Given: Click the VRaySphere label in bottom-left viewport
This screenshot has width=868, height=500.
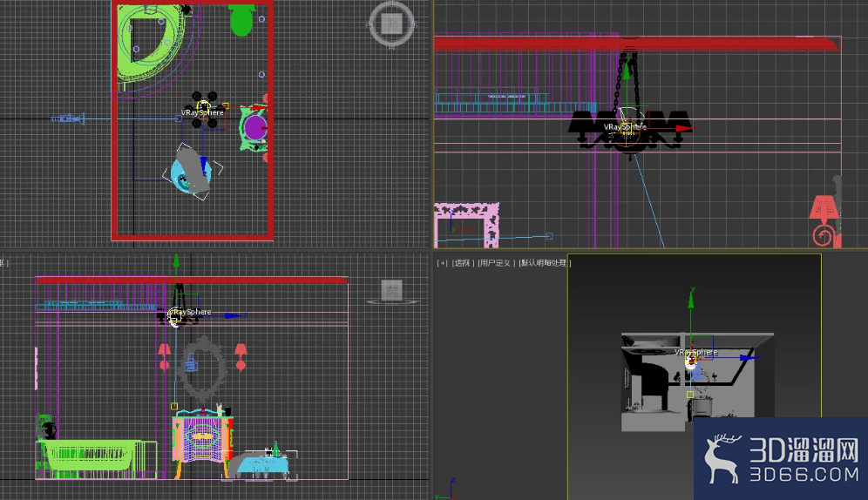Looking at the screenshot, I should (x=190, y=312).
